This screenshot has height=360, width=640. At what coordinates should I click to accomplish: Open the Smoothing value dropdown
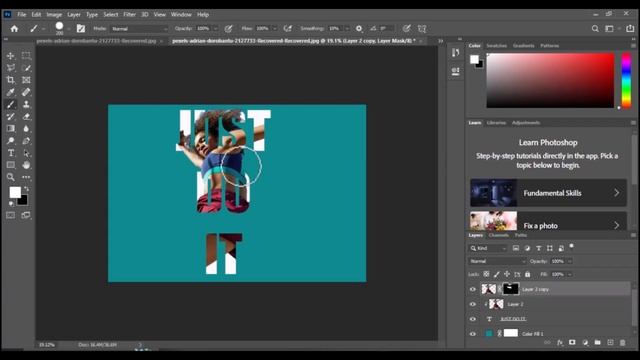pyautogui.click(x=347, y=29)
